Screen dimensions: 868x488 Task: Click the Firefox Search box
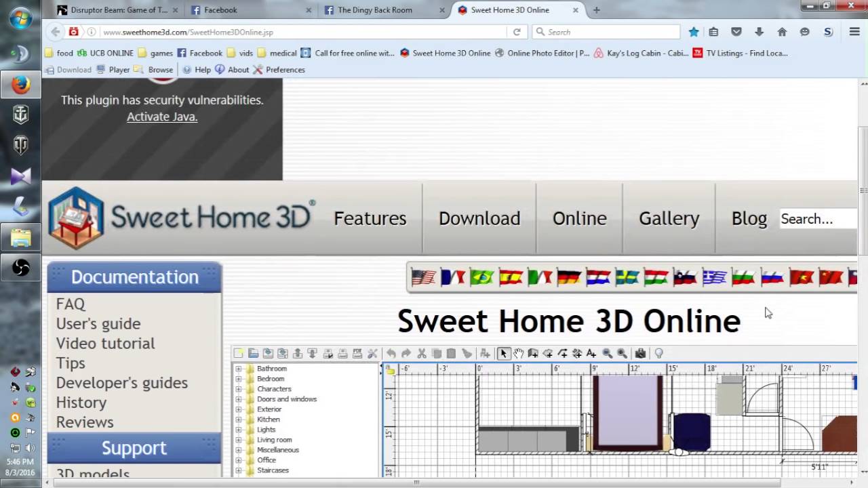[606, 32]
